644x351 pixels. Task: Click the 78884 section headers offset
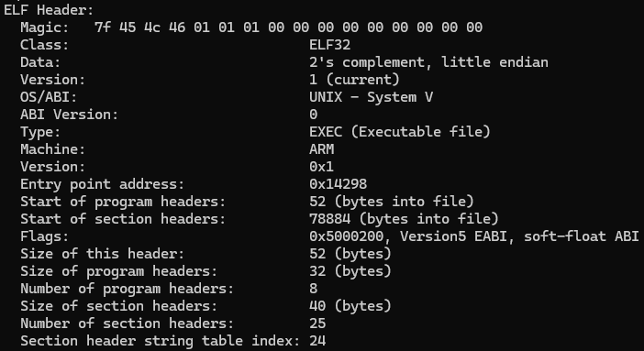(330, 219)
